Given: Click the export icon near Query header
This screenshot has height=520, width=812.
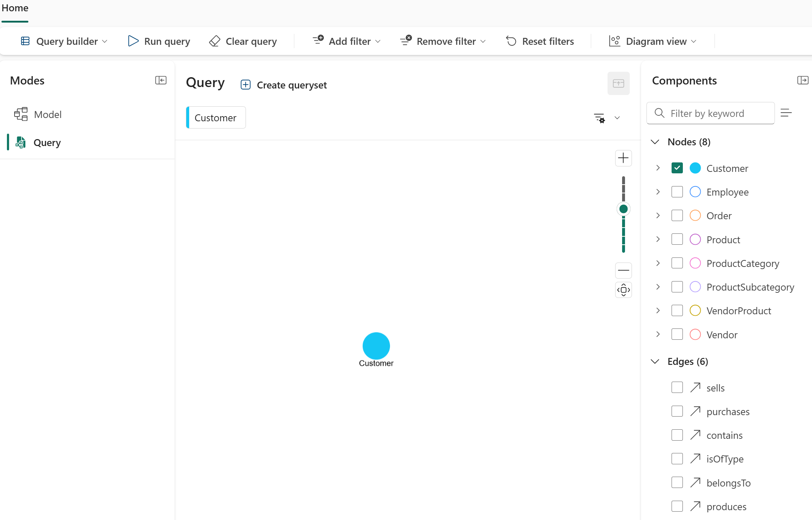Looking at the screenshot, I should point(618,83).
